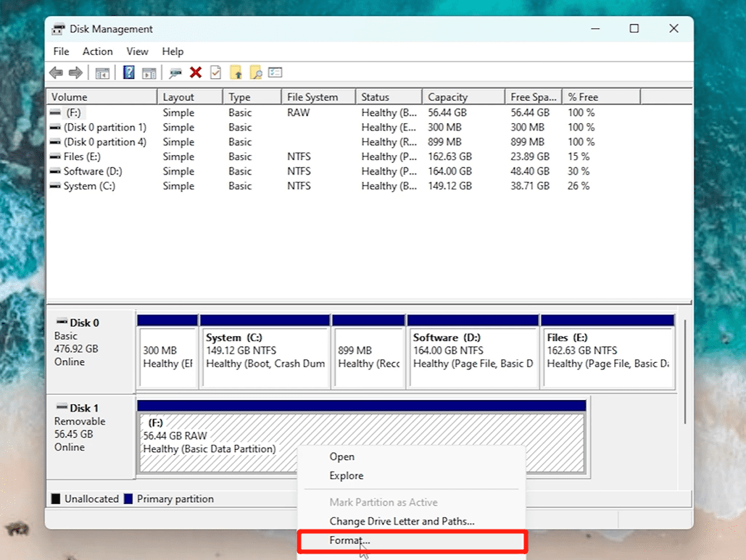
Task: Click the Disk 0 label panel
Action: (90, 349)
